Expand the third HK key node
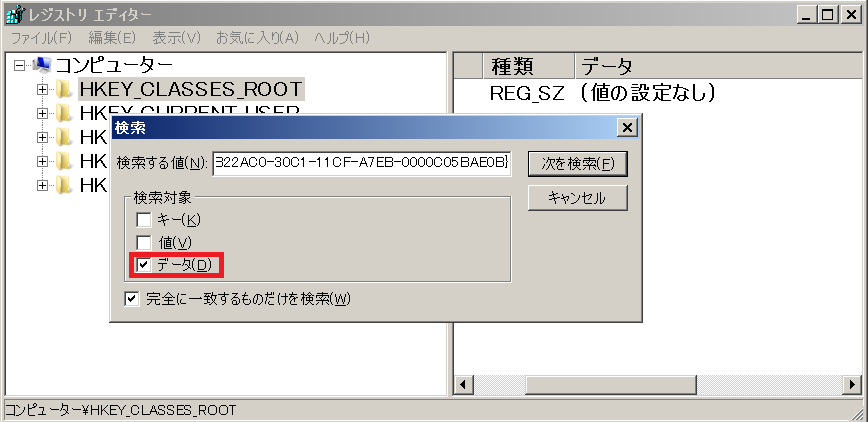This screenshot has height=422, width=868. tap(43, 137)
